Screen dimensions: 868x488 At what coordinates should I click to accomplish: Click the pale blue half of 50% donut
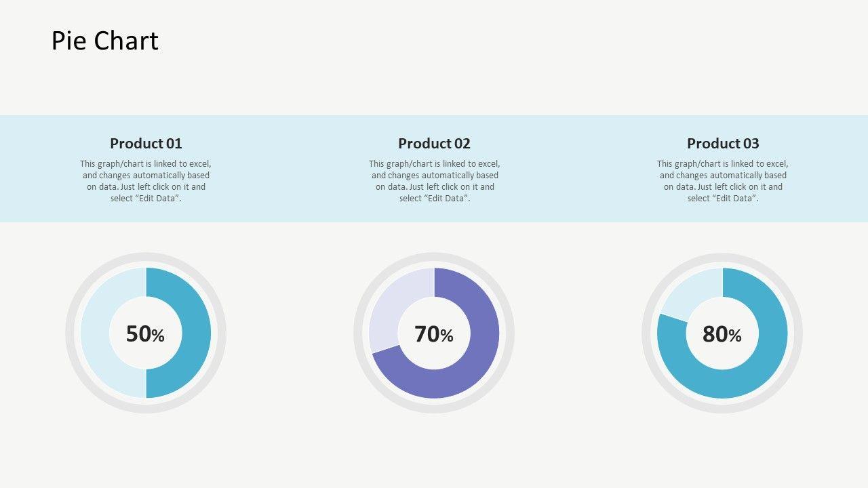95,333
